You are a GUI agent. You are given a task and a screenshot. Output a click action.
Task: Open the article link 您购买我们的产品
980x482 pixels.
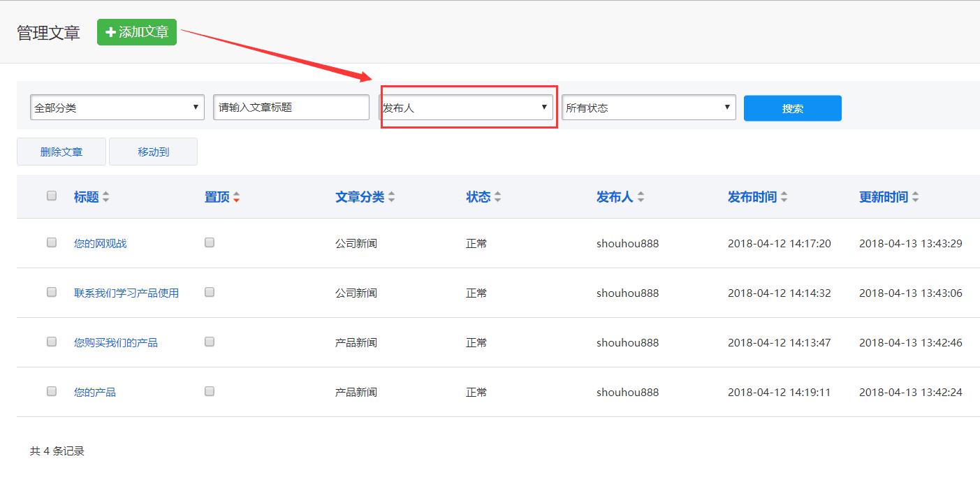point(116,342)
